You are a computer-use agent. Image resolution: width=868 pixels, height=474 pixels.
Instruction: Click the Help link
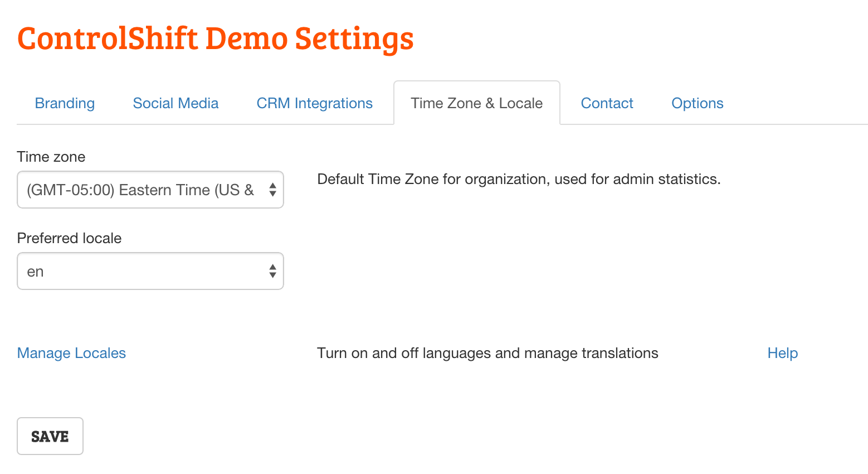pyautogui.click(x=782, y=353)
